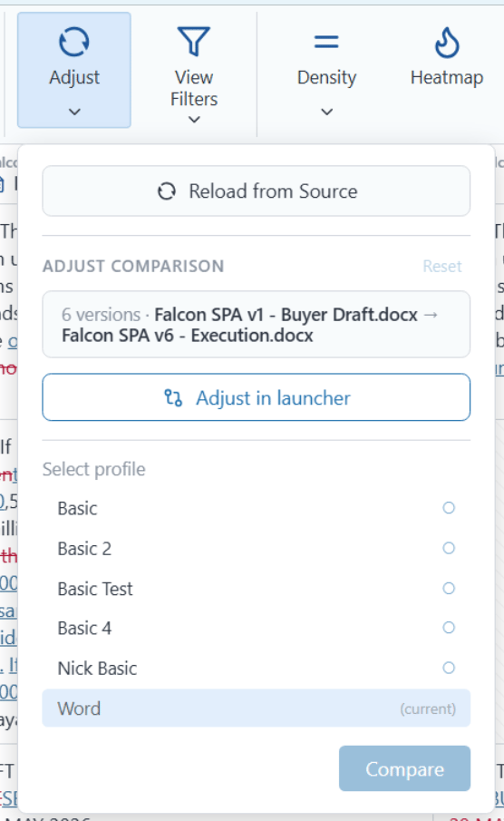Image resolution: width=504 pixels, height=821 pixels.
Task: Click arrow icon after Buyer Draft.docx
Action: tap(431, 315)
